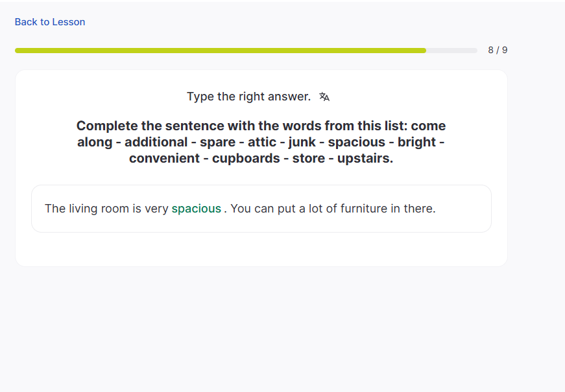Image resolution: width=565 pixels, height=392 pixels.
Task: Click the word 'spacious' in the bold word list
Action: tap(356, 142)
